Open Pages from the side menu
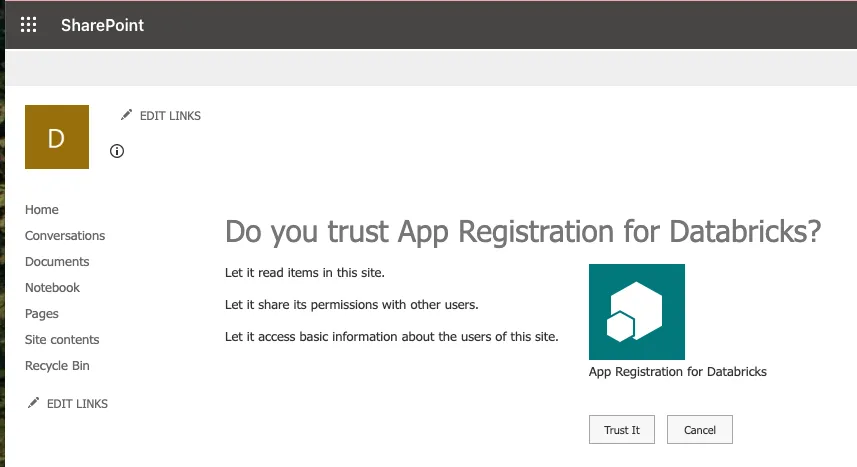This screenshot has height=467, width=857. [x=42, y=314]
